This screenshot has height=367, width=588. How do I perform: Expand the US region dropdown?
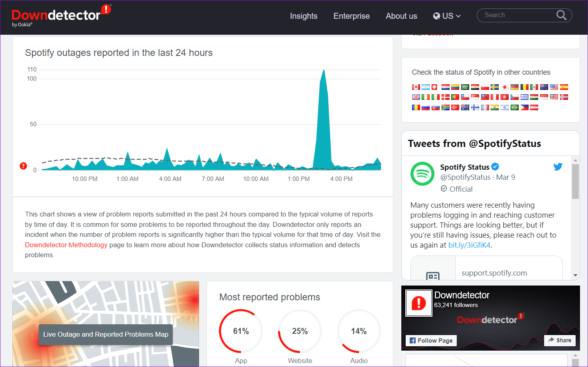(447, 16)
